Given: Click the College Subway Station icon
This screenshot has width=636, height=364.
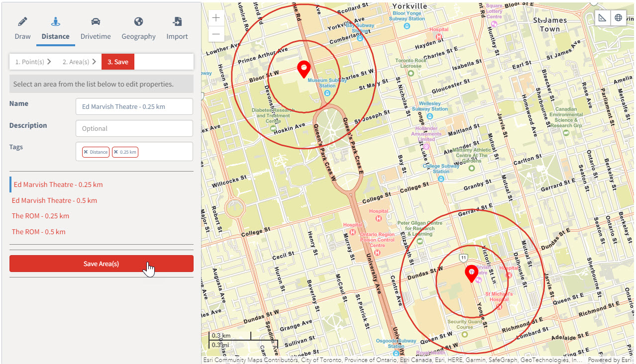Looking at the screenshot, I should click(441, 179).
